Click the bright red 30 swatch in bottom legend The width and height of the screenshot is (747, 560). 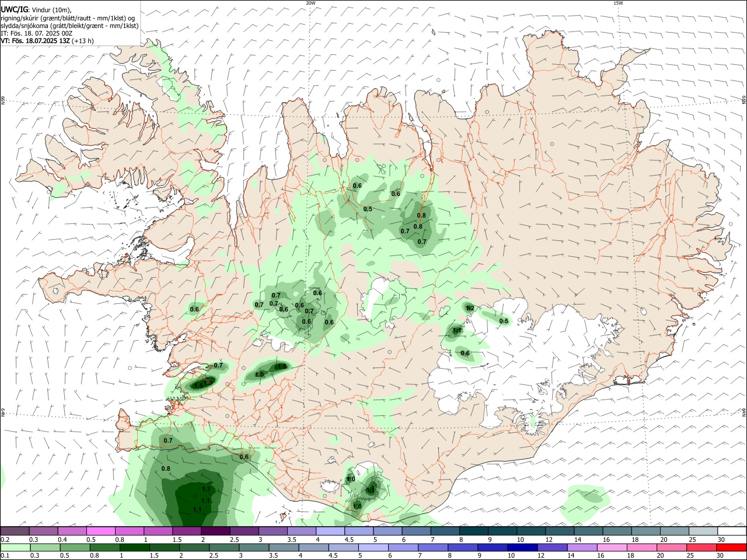tap(731, 547)
